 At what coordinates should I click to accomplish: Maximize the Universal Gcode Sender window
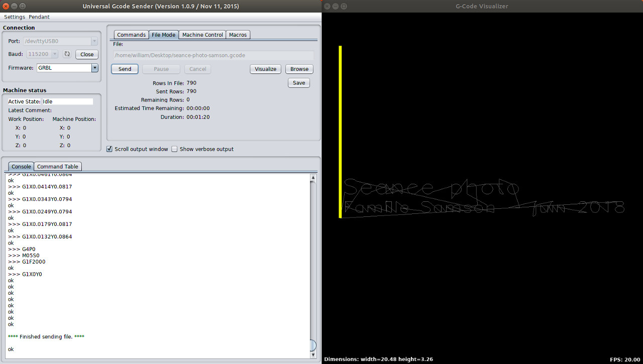coord(23,7)
